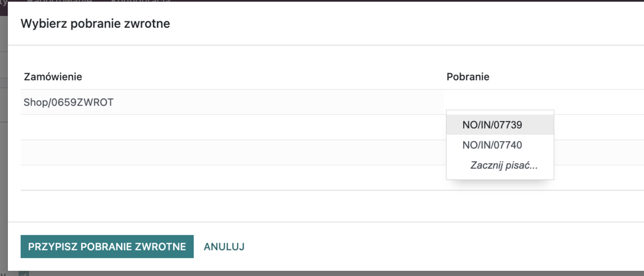Screen dimensions: 644x276
Task: Select NO/IN/07739 from the dropdown list
Action: [x=492, y=125]
